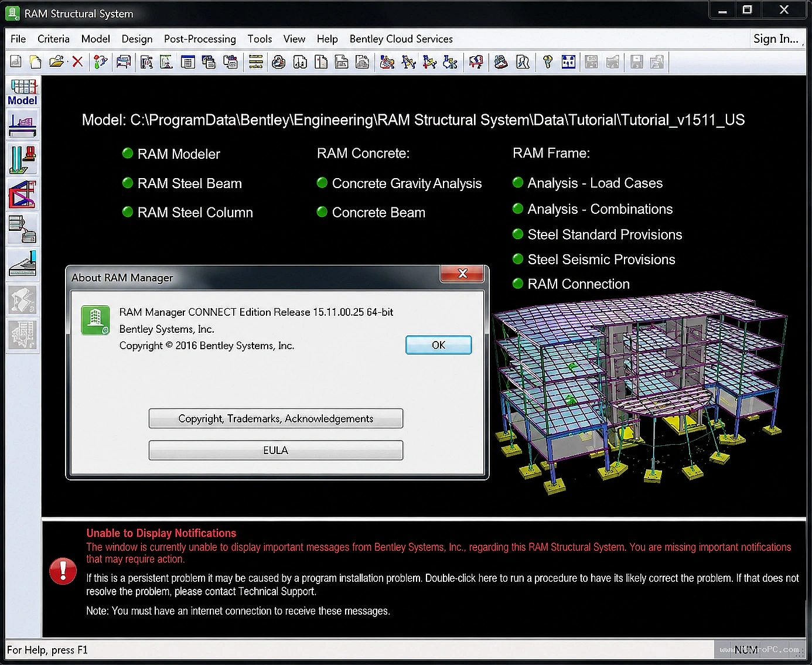Open the View menu

[294, 39]
